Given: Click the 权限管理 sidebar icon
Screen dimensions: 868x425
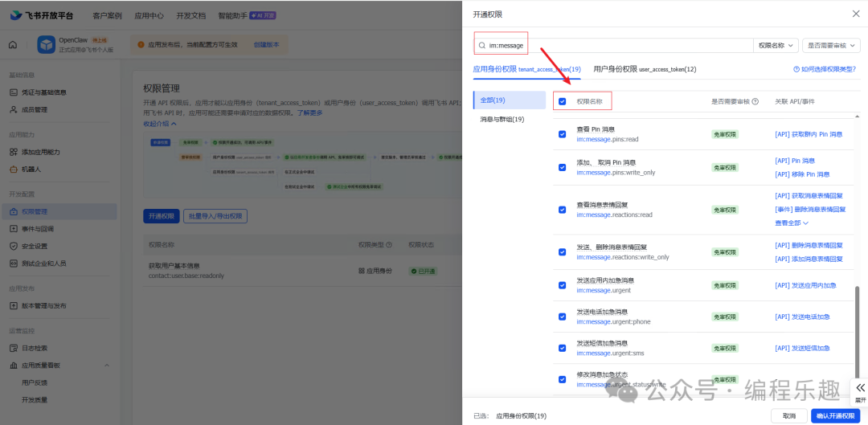Looking at the screenshot, I should (14, 211).
